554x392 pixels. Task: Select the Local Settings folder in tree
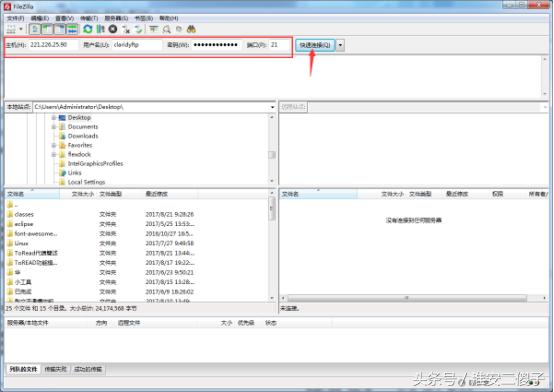click(x=87, y=182)
